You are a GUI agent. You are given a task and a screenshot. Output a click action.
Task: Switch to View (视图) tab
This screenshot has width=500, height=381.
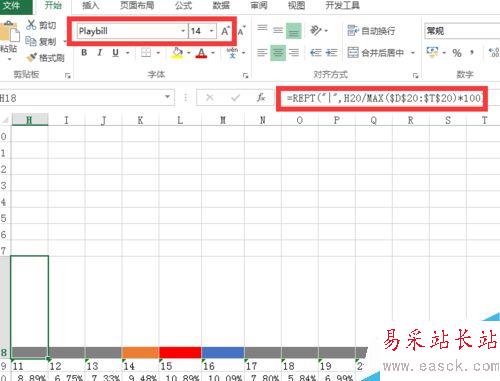pyautogui.click(x=296, y=6)
